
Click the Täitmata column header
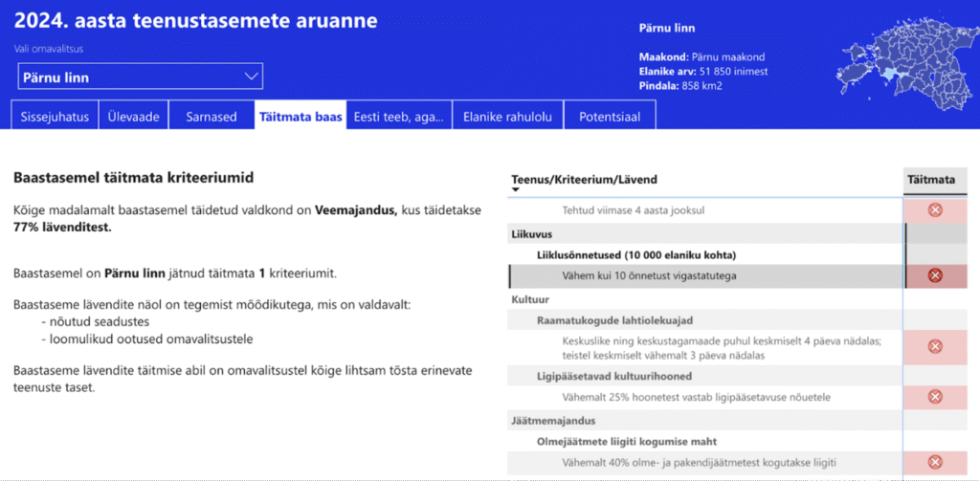(931, 179)
